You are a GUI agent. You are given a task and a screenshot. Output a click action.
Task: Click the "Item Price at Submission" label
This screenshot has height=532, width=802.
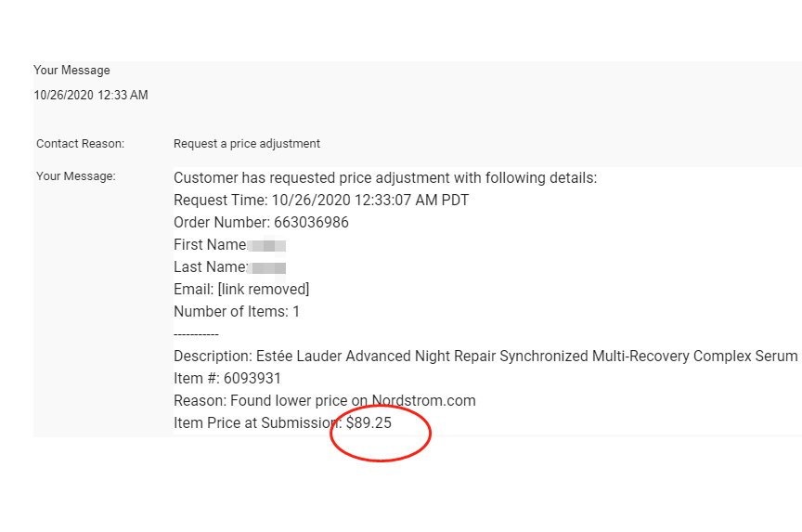(255, 423)
